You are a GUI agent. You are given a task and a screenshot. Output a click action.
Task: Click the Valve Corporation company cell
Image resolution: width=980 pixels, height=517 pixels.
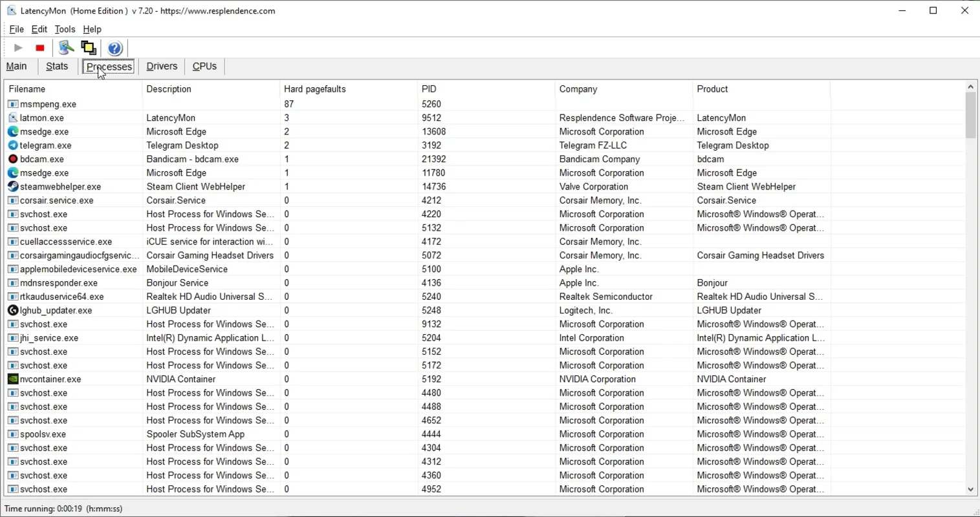(x=594, y=187)
